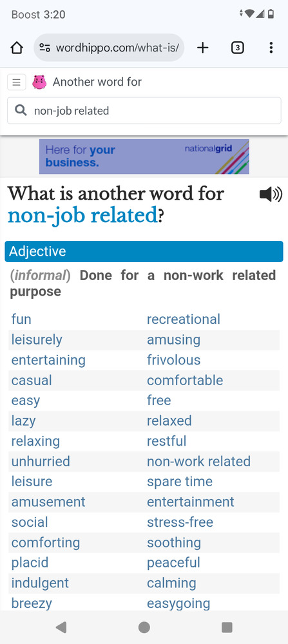288x644 pixels.
Task: Tap the browser home icon
Action: click(17, 48)
